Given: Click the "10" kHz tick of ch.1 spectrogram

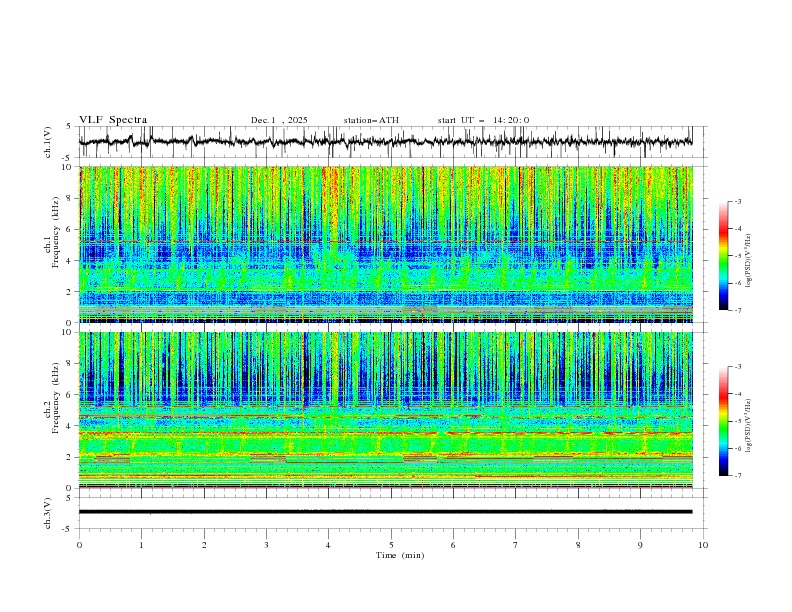Looking at the screenshot, I should (69, 167).
